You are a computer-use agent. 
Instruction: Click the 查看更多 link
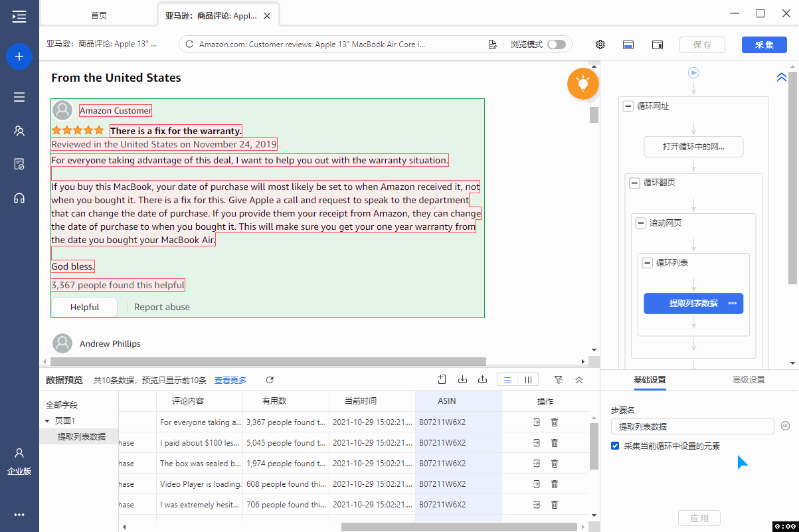pos(230,381)
